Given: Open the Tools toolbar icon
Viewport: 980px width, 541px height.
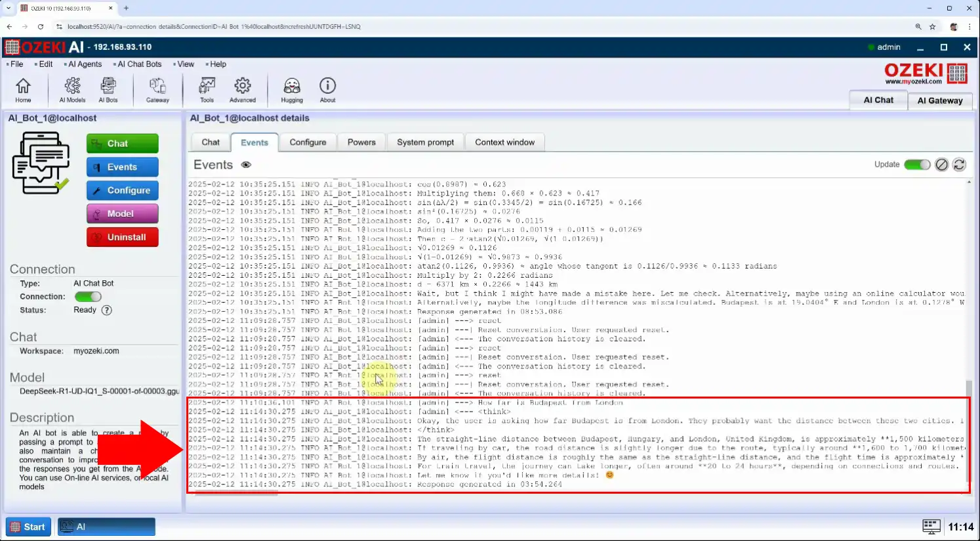Looking at the screenshot, I should click(207, 90).
